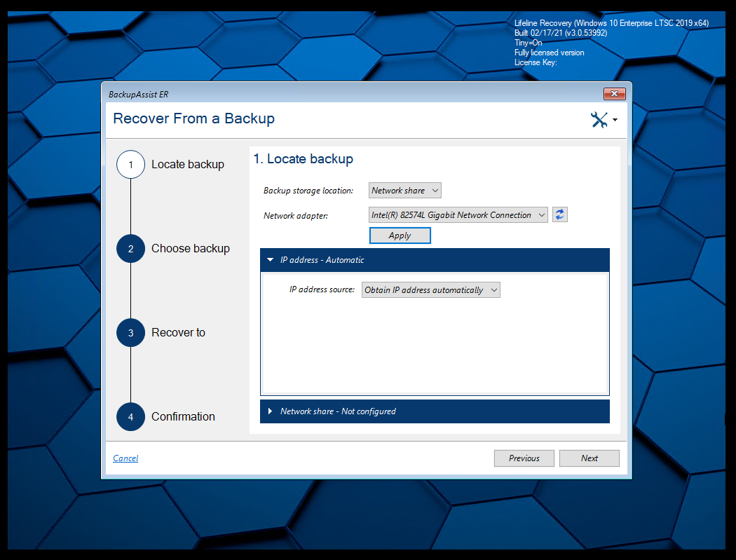
Task: Click the 'IP address source:' label
Action: point(322,289)
